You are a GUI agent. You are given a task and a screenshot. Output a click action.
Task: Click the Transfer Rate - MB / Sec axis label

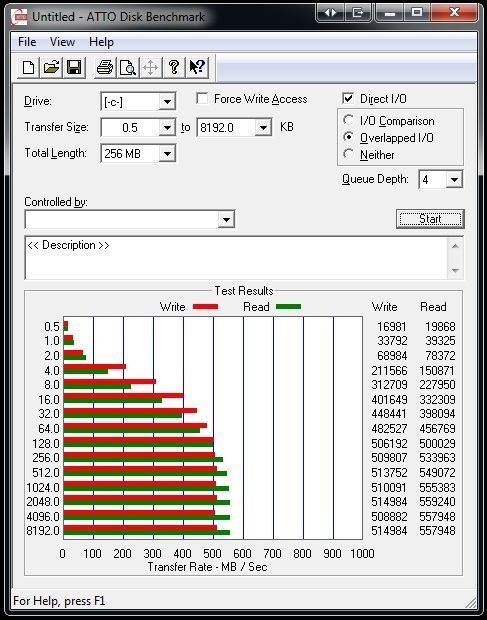click(x=208, y=567)
